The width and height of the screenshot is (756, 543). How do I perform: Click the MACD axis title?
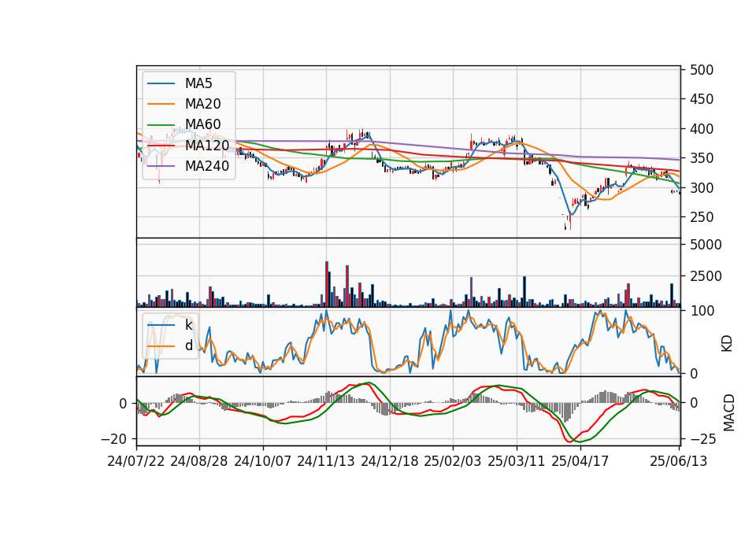729,413
